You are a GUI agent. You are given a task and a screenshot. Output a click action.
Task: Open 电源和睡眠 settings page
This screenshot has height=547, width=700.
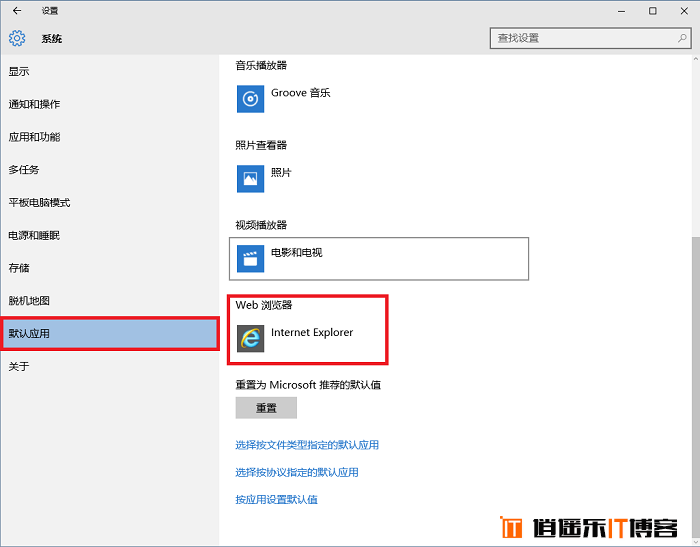109,235
